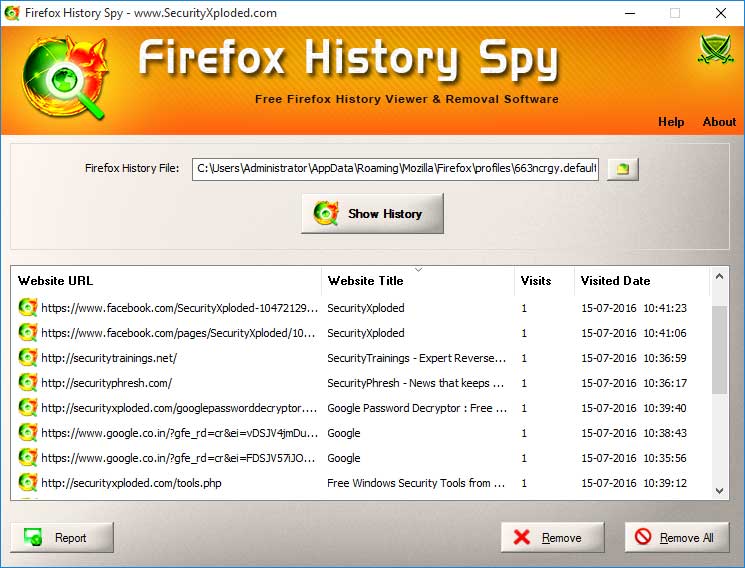Click the Remove button
Viewport: 745px width, 568px height.
click(x=552, y=538)
